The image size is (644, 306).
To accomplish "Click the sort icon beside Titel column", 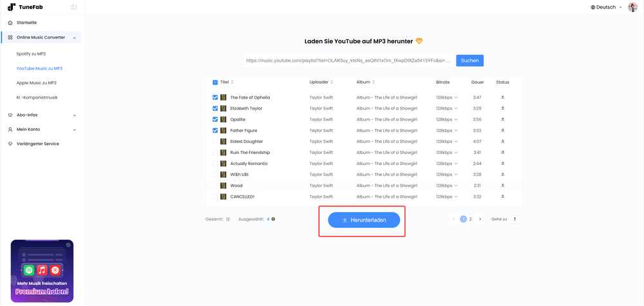I will (x=232, y=82).
